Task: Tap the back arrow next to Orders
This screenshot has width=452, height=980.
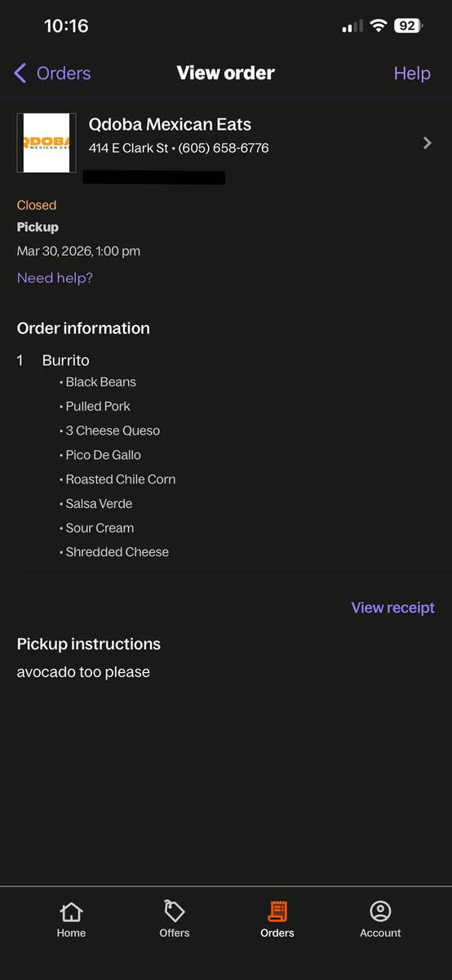Action: tap(20, 73)
